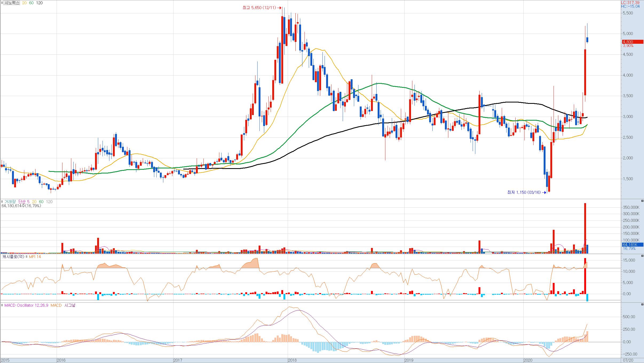Close the volume indicator panel
Image resolution: width=644 pixels, height=363 pixels.
click(x=642, y=201)
